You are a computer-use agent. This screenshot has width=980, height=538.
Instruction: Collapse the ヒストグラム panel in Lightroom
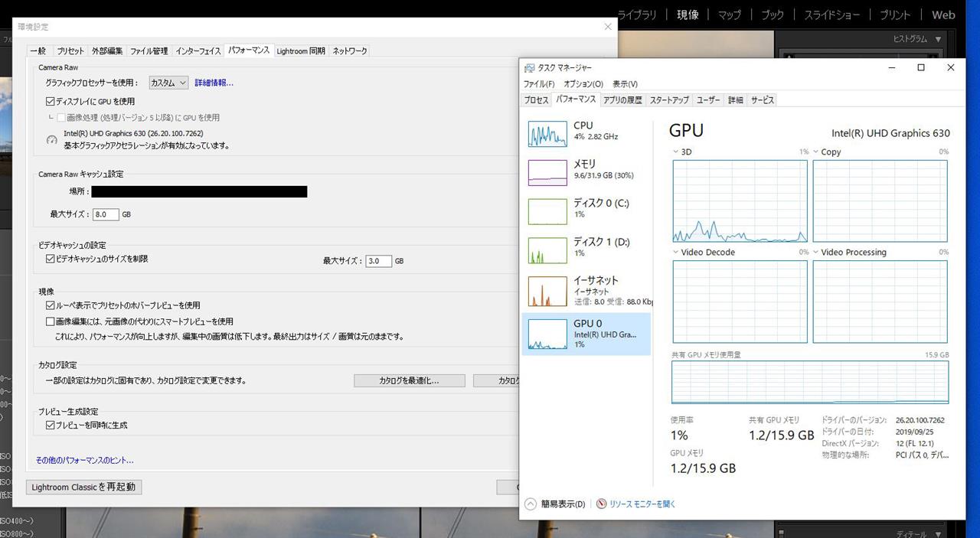click(939, 39)
